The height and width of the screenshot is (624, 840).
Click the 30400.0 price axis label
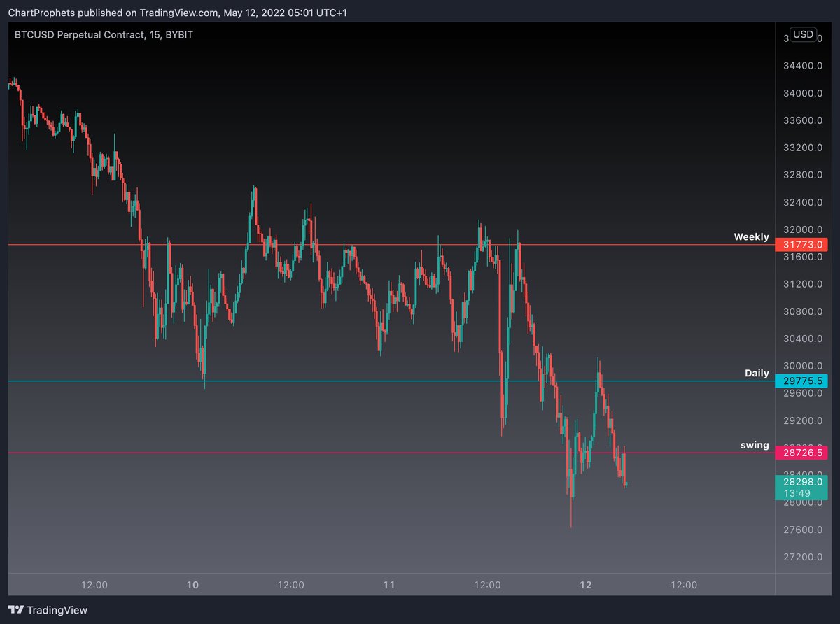point(803,339)
